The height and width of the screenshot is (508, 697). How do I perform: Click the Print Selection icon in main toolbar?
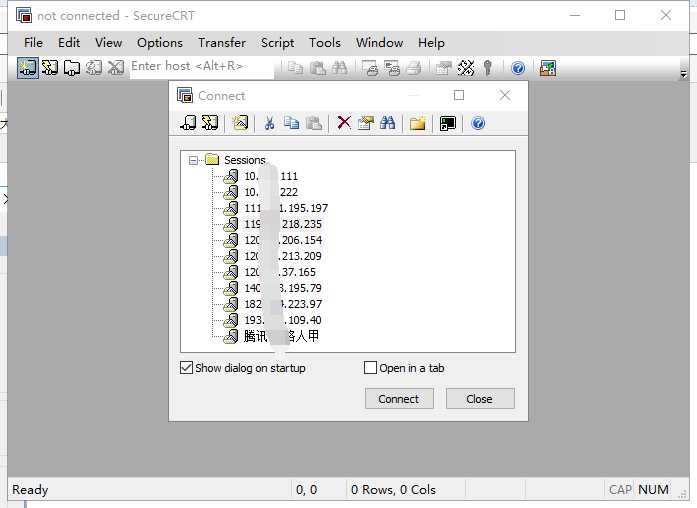392,68
